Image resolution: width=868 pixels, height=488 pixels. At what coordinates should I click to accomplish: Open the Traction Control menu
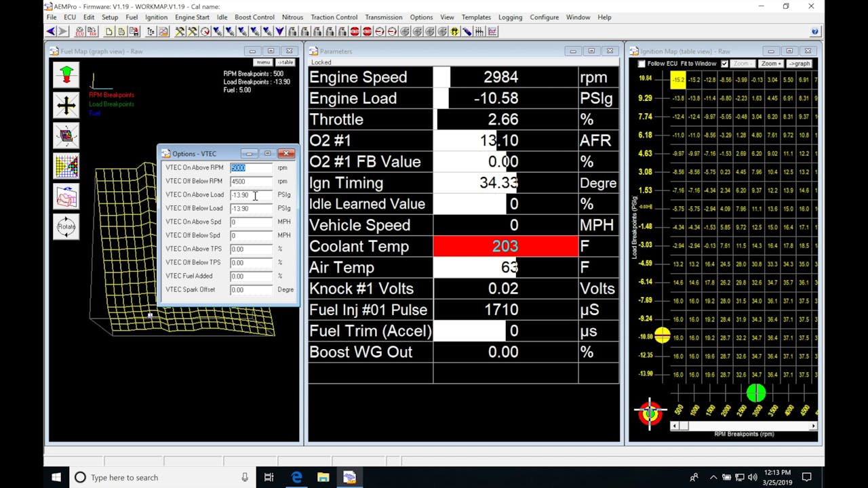point(334,17)
